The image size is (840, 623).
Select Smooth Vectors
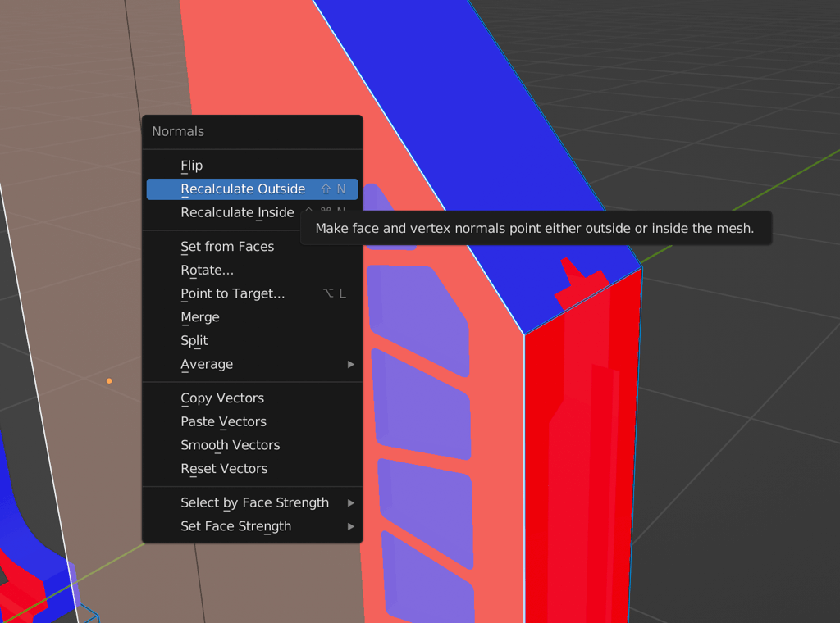tap(252, 446)
